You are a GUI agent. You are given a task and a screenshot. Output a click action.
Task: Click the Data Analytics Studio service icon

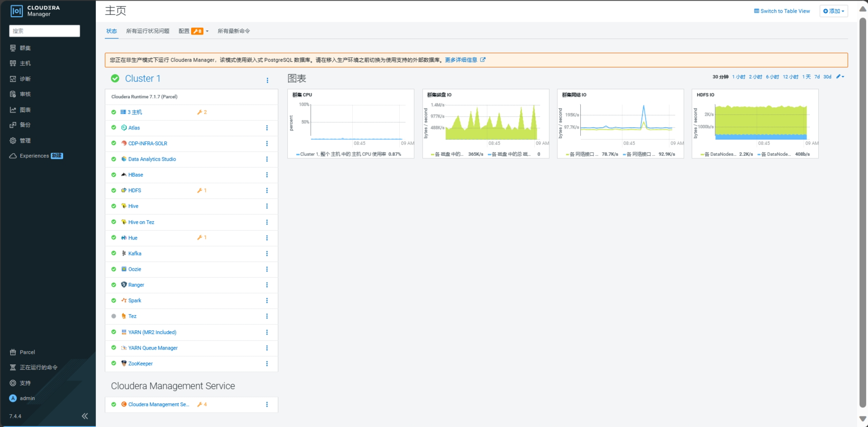[124, 159]
